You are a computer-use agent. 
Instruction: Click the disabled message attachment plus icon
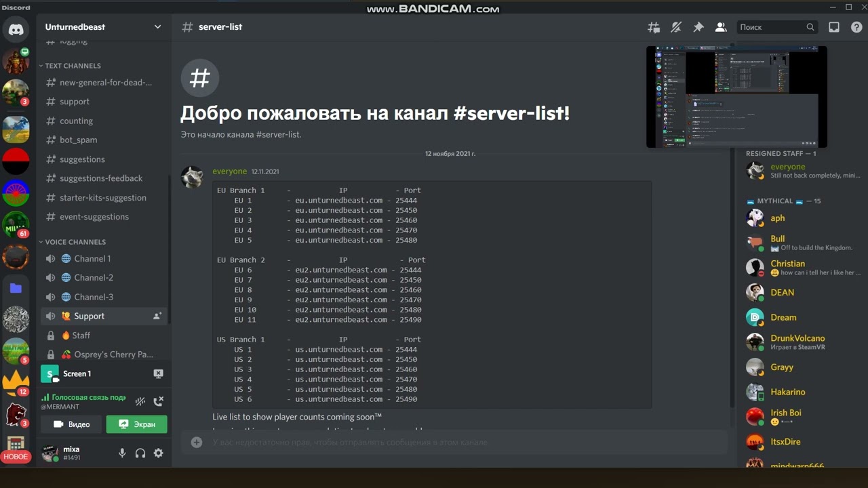pyautogui.click(x=197, y=443)
